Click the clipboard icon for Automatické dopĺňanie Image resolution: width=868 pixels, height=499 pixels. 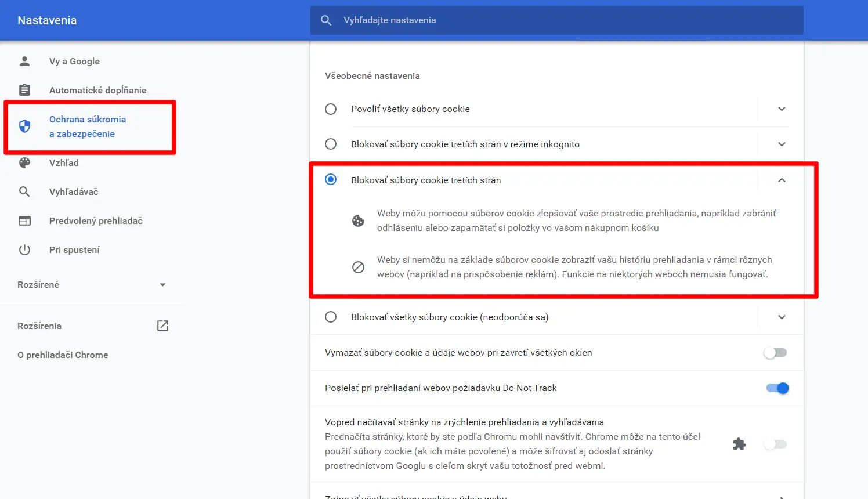click(x=24, y=90)
